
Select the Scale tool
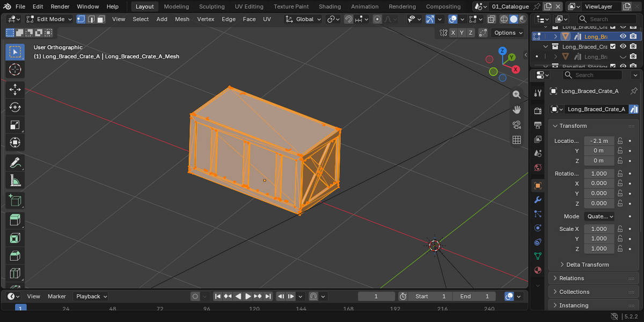pyautogui.click(x=15, y=125)
